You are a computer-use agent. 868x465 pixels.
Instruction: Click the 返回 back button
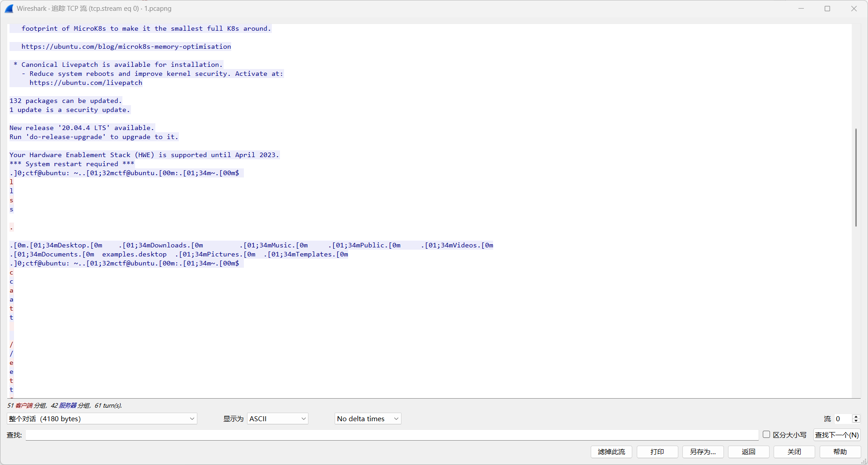pyautogui.click(x=749, y=452)
